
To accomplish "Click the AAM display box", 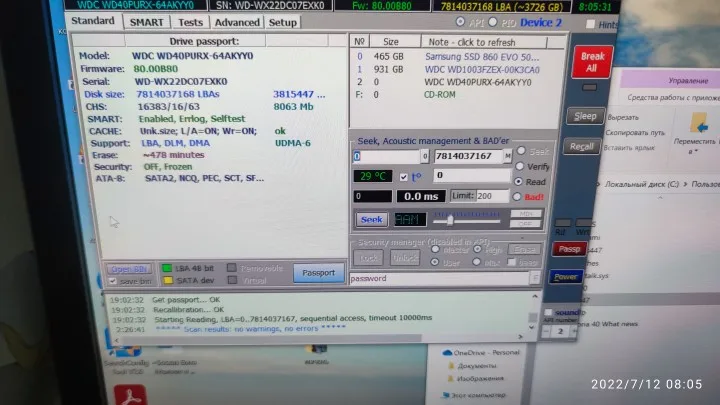I will pyautogui.click(x=410, y=219).
